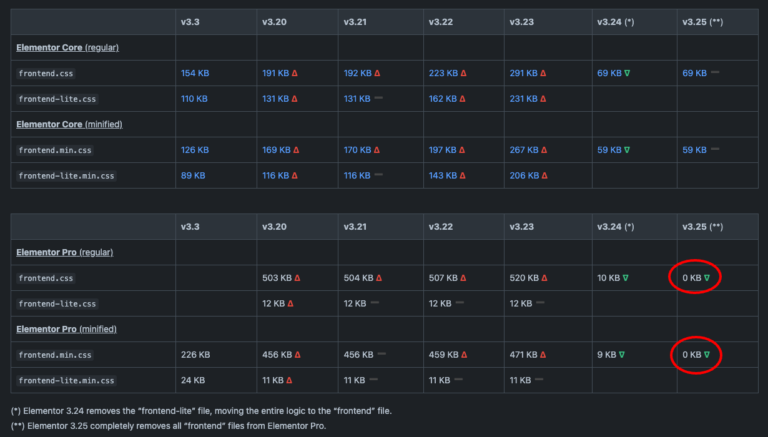Click the unchanged dash icon beside 192 KB
This screenshot has height=437, width=768.
(379, 73)
